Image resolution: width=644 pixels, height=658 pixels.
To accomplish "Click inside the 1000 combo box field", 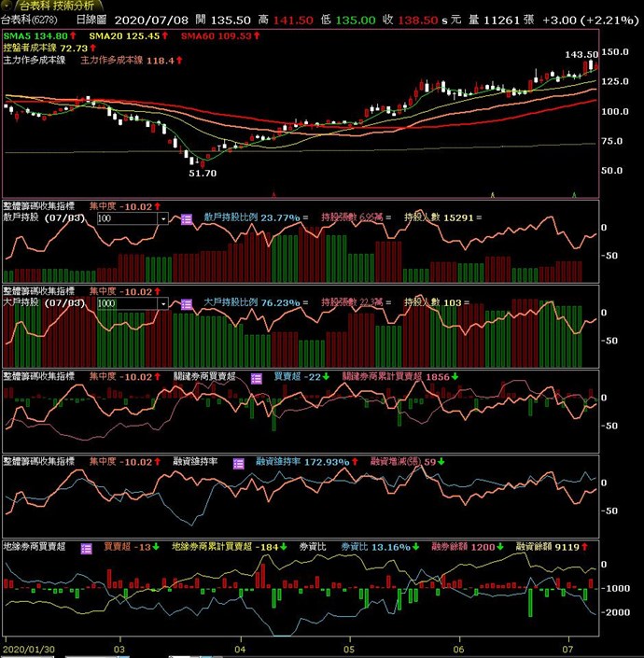I will pos(126,303).
